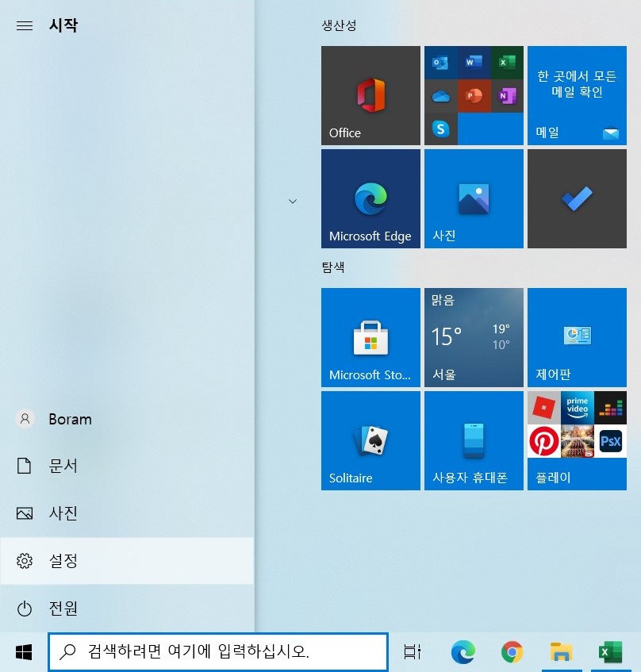Launch Outlook from the Office apps folder tile
The height and width of the screenshot is (672, 641).
tap(440, 63)
